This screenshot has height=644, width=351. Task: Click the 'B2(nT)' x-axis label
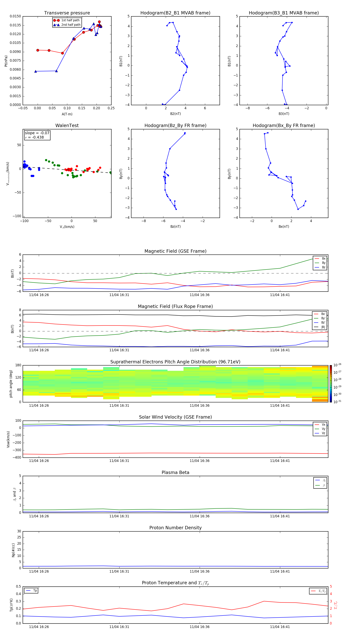coord(175,114)
